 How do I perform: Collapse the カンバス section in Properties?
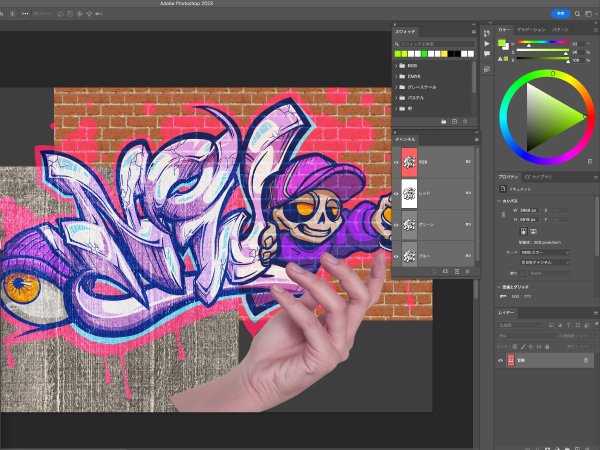(499, 201)
